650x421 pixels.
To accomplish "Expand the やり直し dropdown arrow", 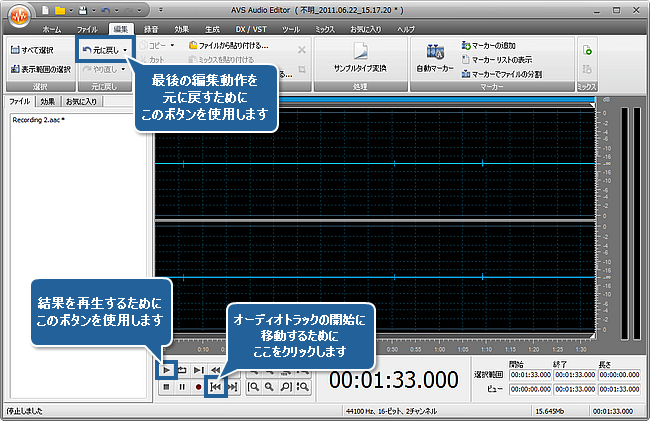I will 123,69.
